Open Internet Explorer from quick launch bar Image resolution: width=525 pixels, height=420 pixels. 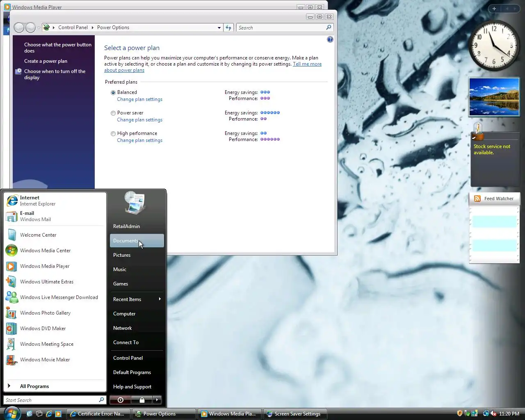coord(49,414)
